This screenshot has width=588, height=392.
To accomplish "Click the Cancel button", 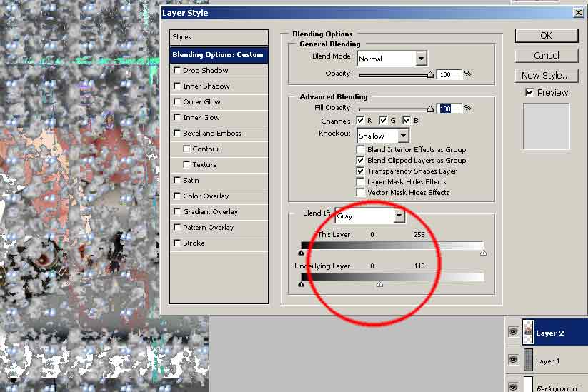I will click(x=547, y=56).
